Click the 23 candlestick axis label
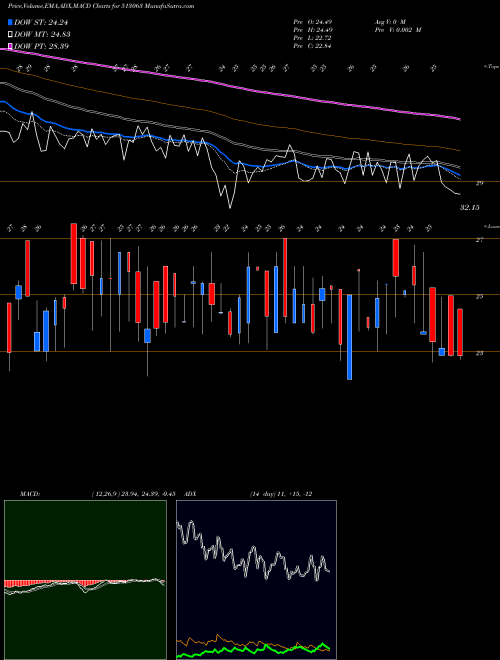Viewport: 500px width, 660px height. (x=479, y=353)
